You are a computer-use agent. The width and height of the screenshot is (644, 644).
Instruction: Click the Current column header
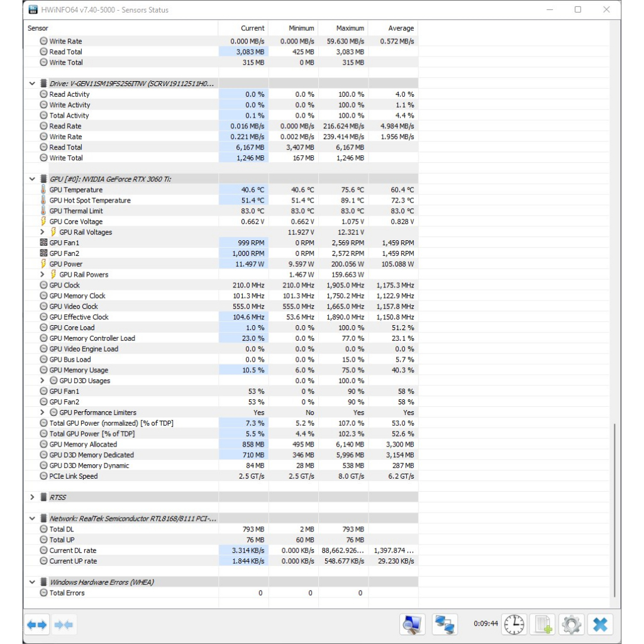pos(243,28)
